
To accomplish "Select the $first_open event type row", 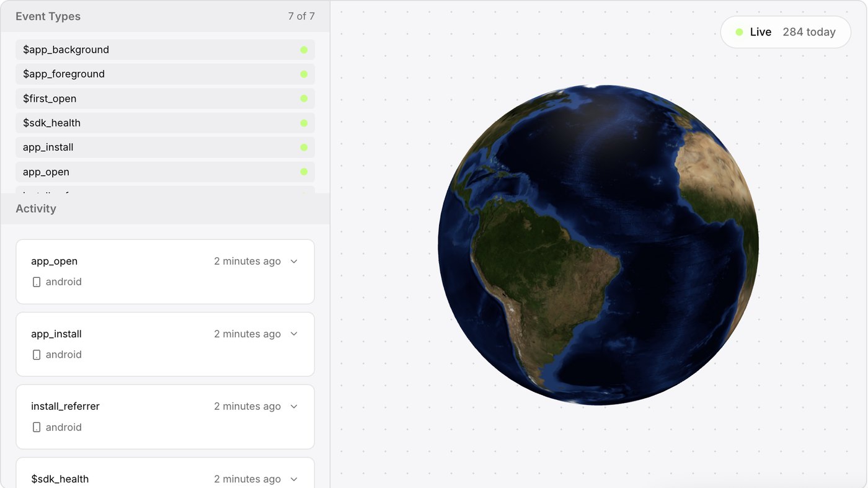I will click(165, 98).
